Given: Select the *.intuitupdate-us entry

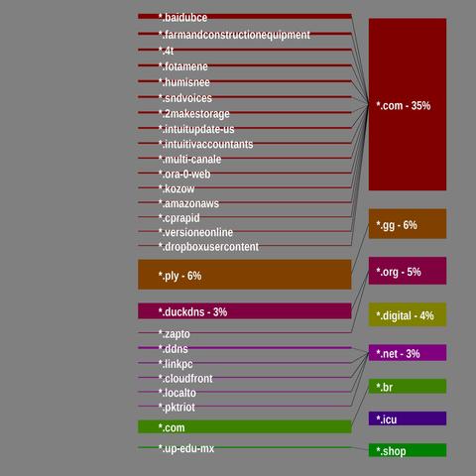Looking at the screenshot, I should point(196,129).
